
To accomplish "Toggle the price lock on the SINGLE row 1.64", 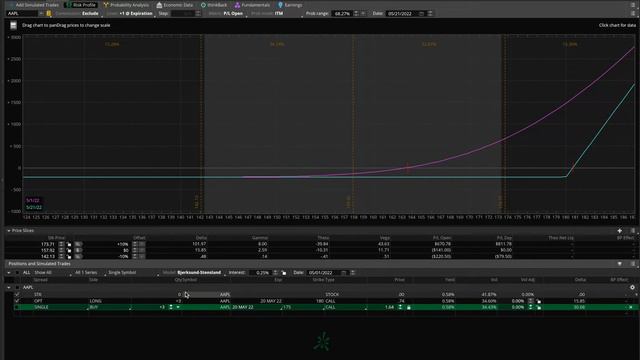I will click(409, 307).
